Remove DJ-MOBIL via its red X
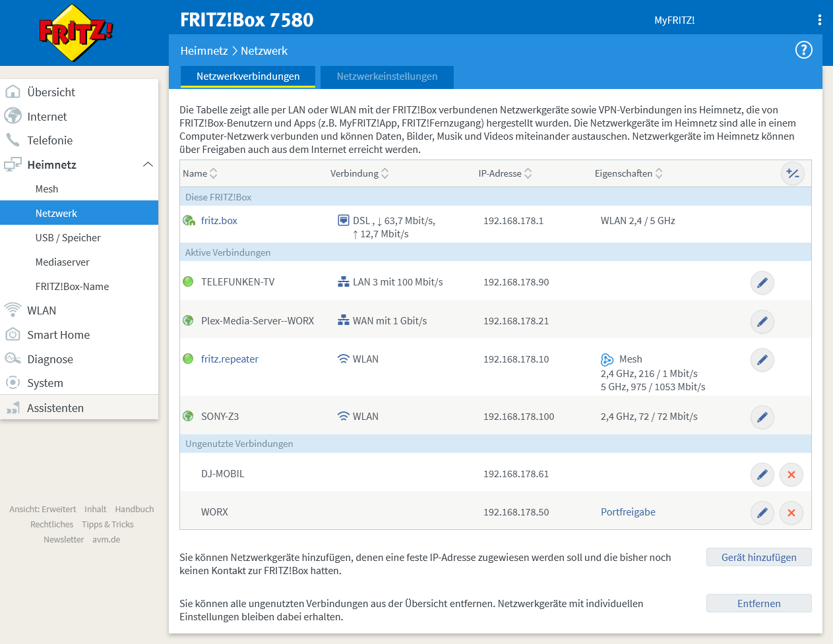833x644 pixels. pos(791,474)
